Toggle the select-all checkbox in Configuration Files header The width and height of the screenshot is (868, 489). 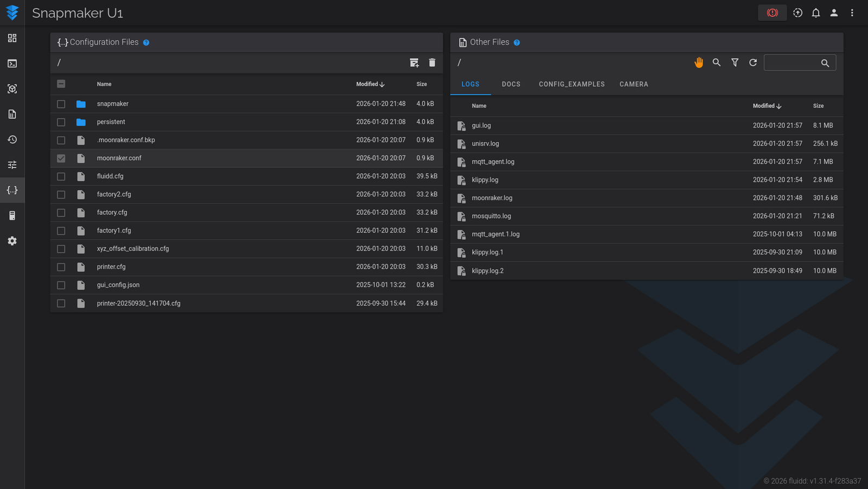coord(61,84)
